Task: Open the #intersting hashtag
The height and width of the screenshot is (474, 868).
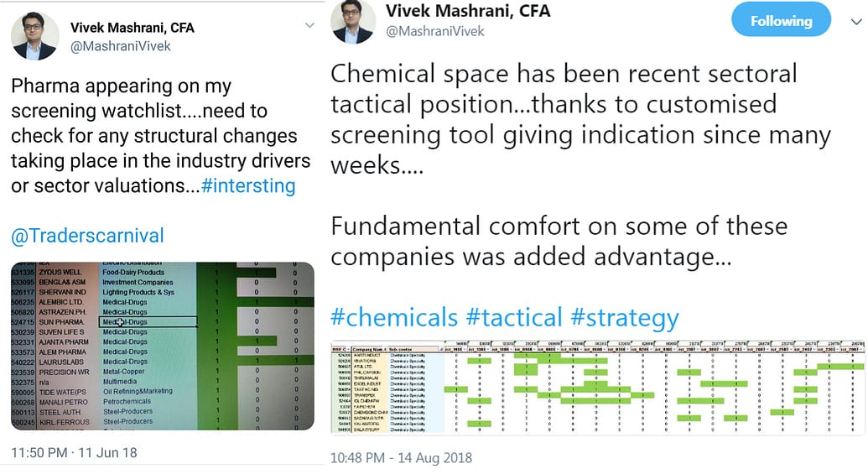Action: click(249, 185)
